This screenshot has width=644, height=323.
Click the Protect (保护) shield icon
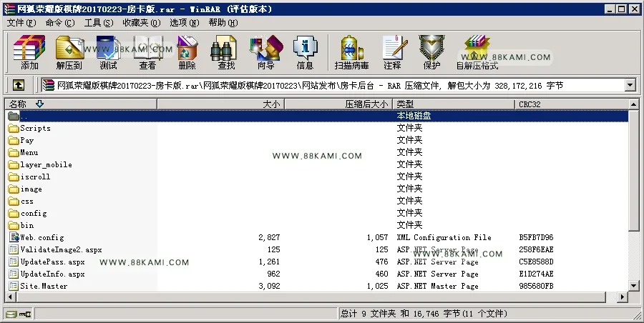click(431, 52)
